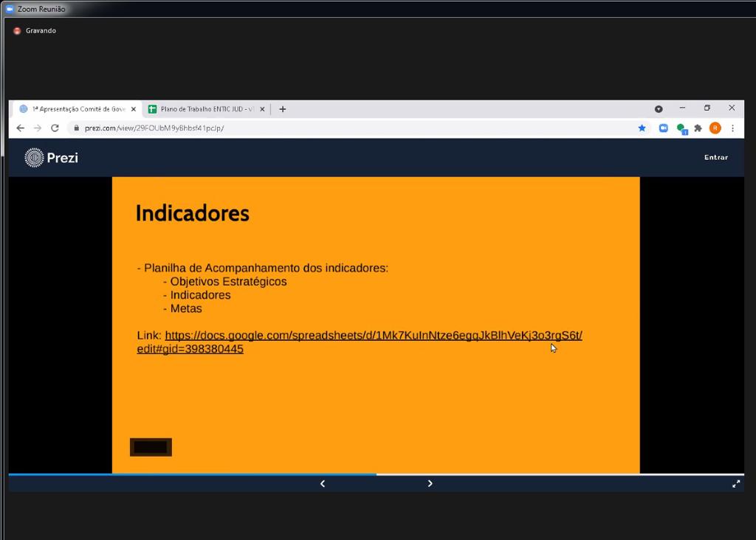Open a new browser tab
756x540 pixels.
(x=283, y=109)
